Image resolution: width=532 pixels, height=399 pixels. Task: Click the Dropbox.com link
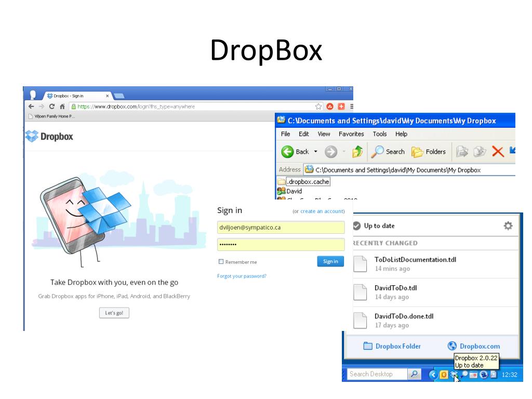point(474,346)
